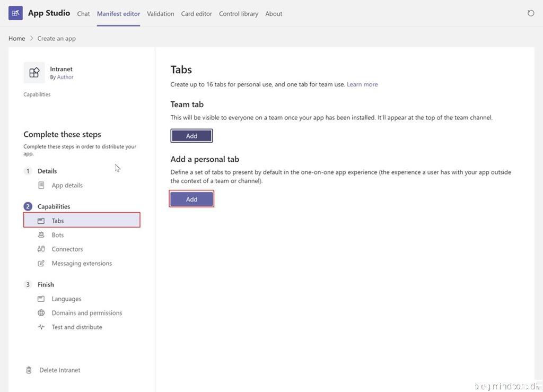Click the trash icon beside Delete Intranet

click(x=29, y=370)
